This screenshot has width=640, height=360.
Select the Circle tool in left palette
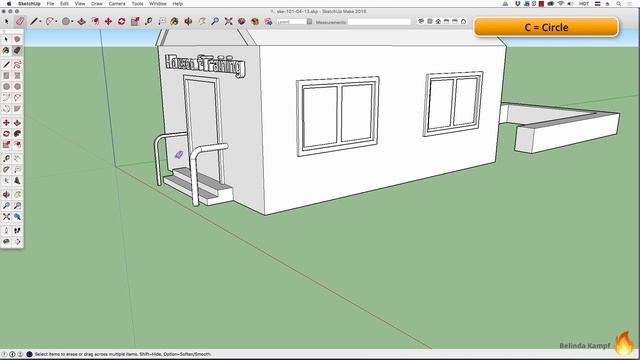pos(6,87)
